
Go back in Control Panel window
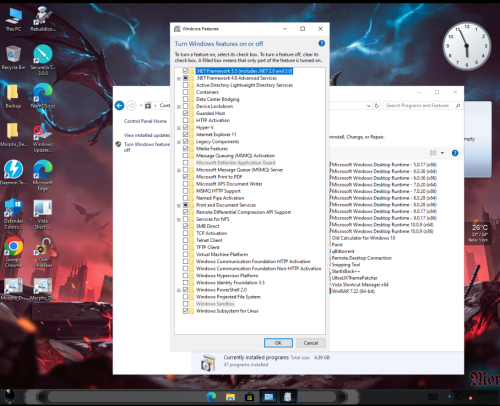[x=120, y=106]
